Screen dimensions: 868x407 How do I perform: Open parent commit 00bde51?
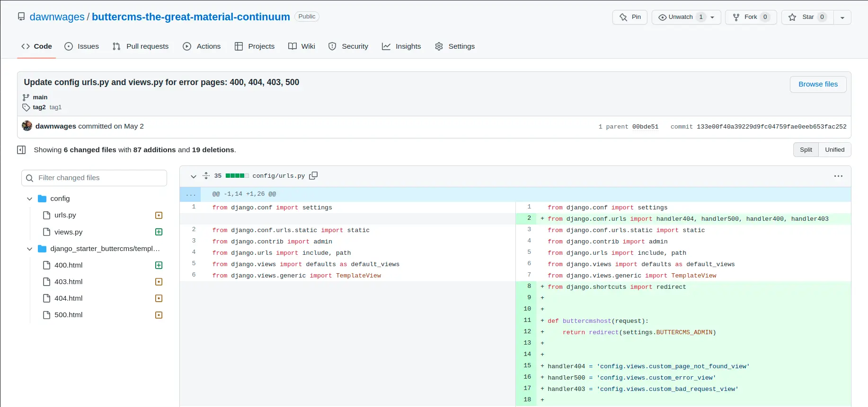tap(645, 127)
